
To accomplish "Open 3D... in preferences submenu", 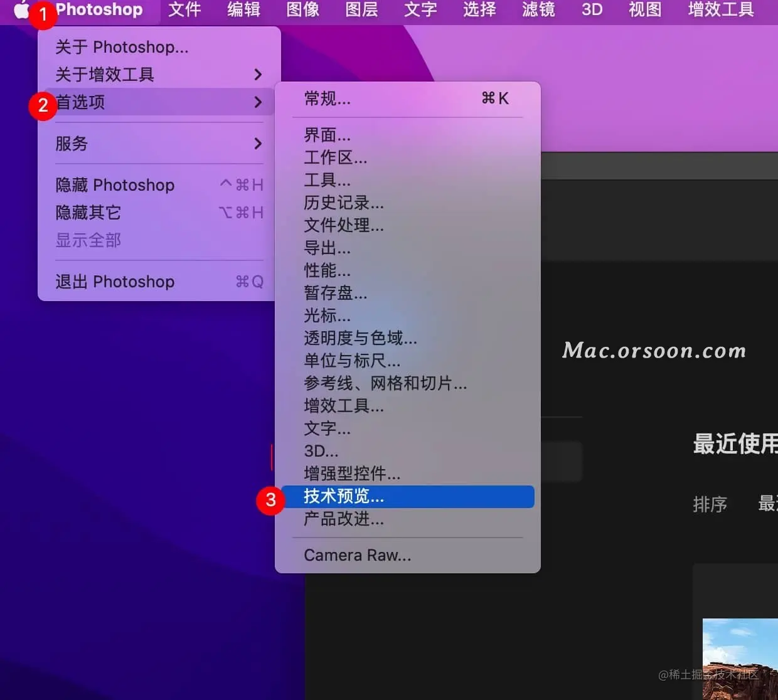I will (x=408, y=451).
